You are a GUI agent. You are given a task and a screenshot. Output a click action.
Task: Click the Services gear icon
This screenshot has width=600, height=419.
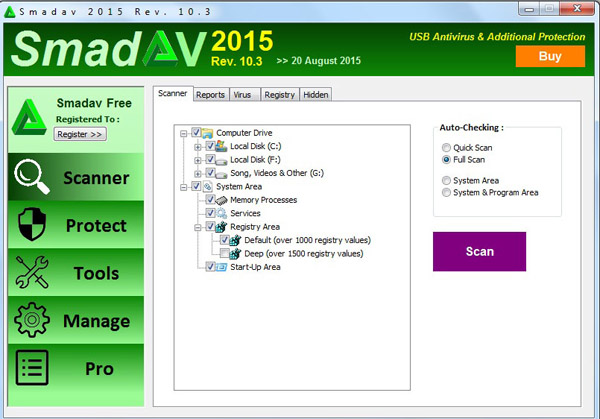coord(221,214)
